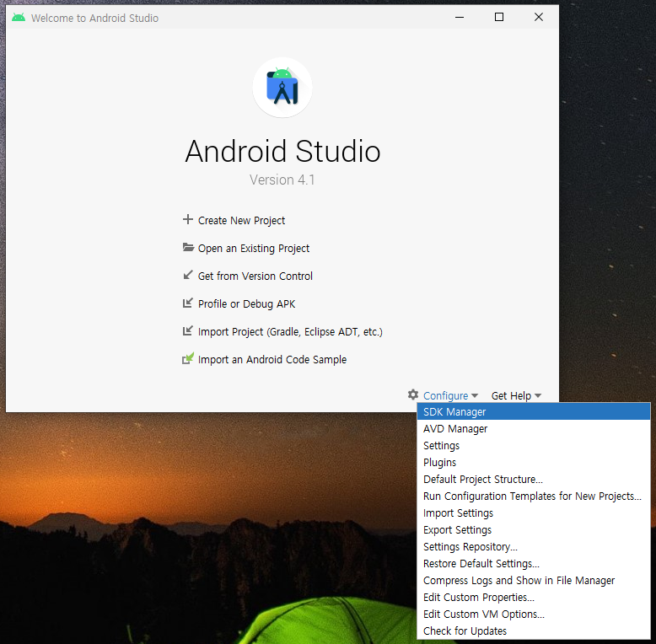Click the green Android icon in the title bar

point(19,18)
